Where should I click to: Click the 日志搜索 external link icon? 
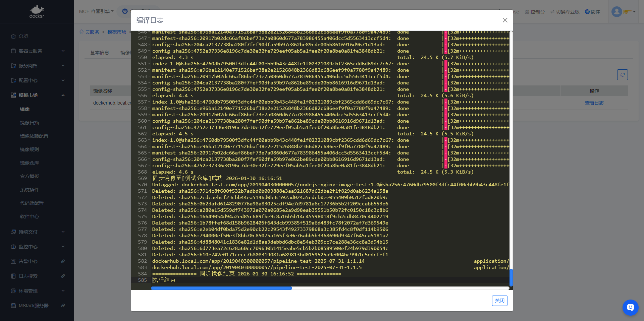click(x=63, y=276)
